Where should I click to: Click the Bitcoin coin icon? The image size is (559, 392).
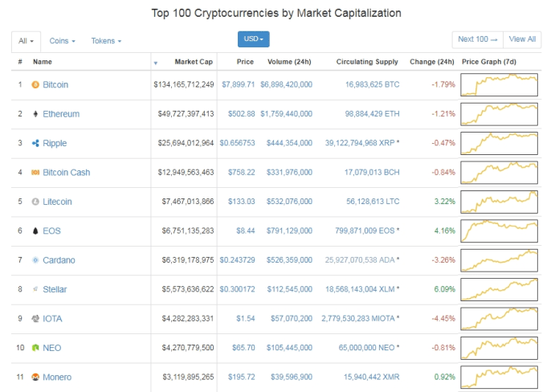coord(35,84)
